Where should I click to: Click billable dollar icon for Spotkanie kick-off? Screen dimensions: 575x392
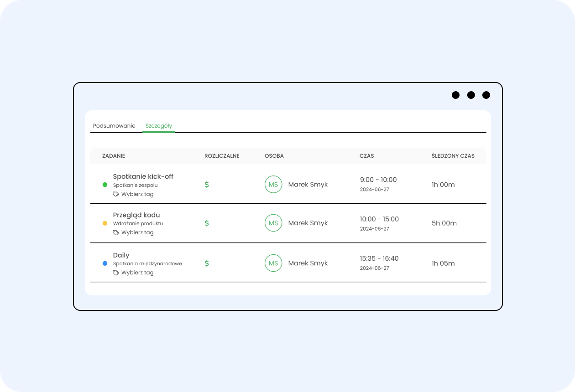207,185
